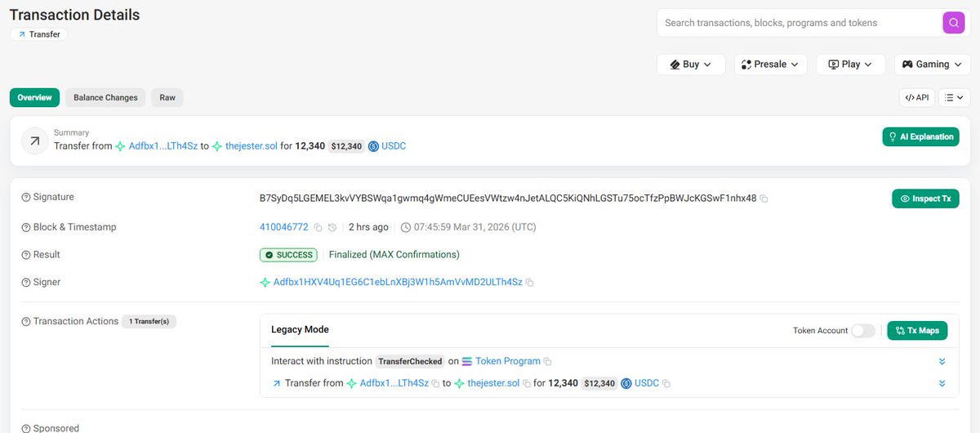The image size is (980, 433).
Task: Expand the USDC transfer detail row
Action: pyautogui.click(x=942, y=383)
